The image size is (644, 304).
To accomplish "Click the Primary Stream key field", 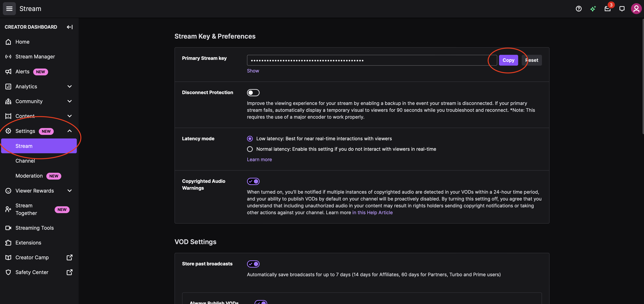I will 372,60.
